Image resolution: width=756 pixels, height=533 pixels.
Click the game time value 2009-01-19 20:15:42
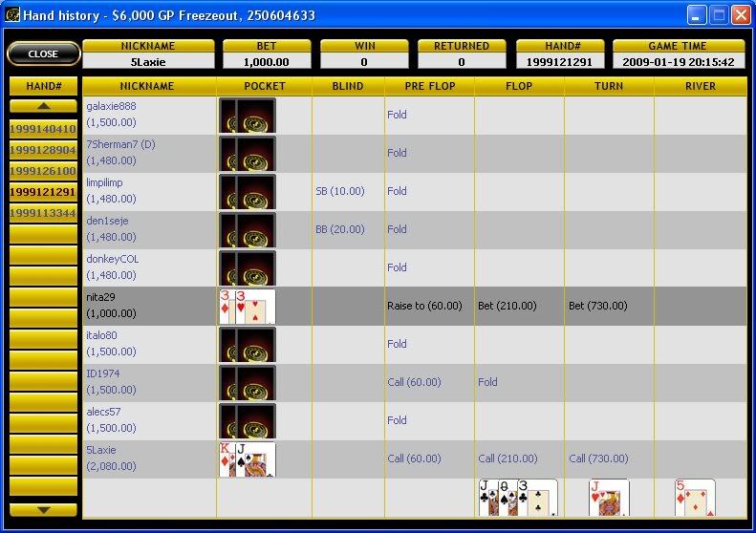pyautogui.click(x=679, y=62)
